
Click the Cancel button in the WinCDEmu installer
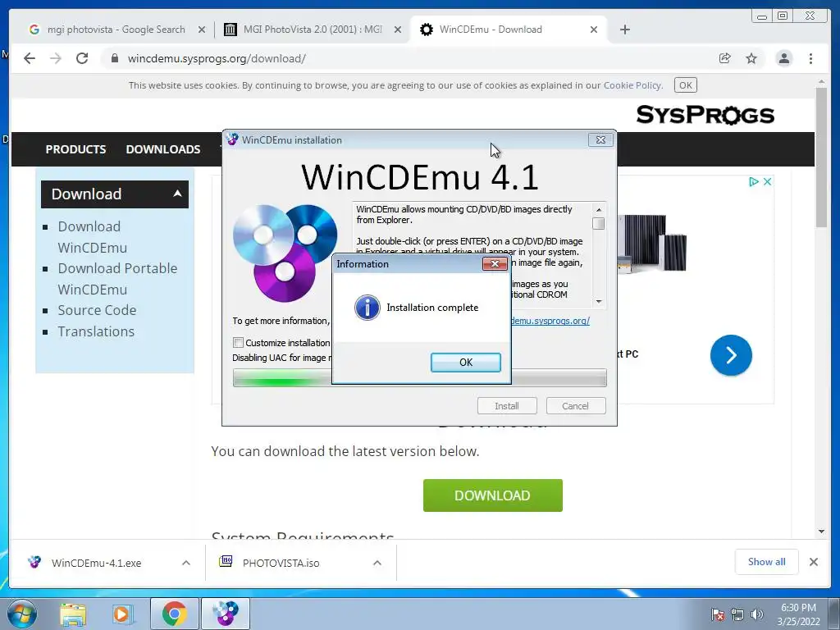pyautogui.click(x=575, y=405)
